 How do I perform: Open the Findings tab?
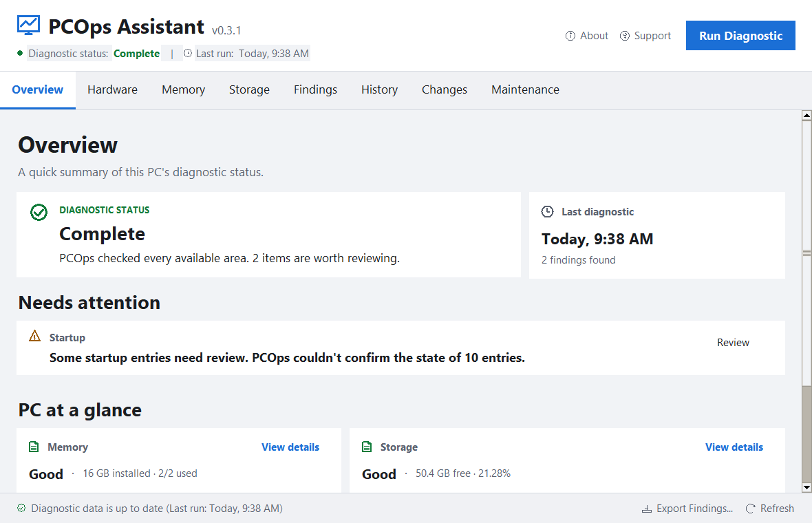[315, 89]
